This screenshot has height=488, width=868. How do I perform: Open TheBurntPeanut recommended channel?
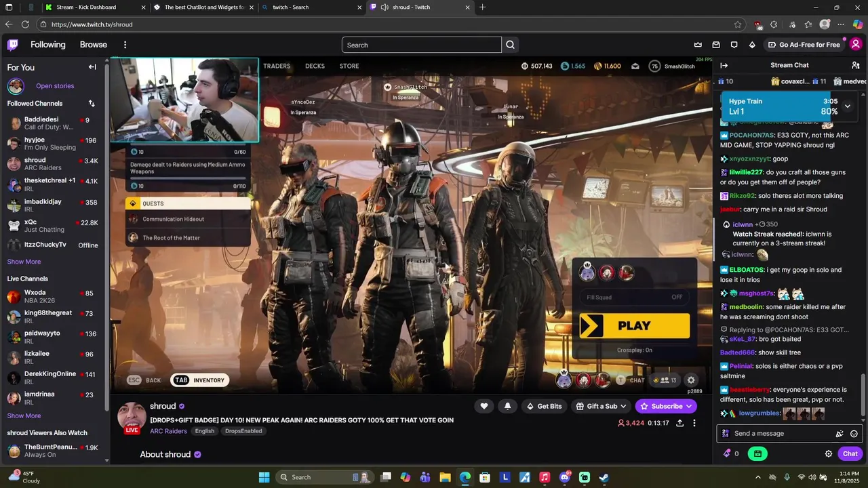[54, 451]
